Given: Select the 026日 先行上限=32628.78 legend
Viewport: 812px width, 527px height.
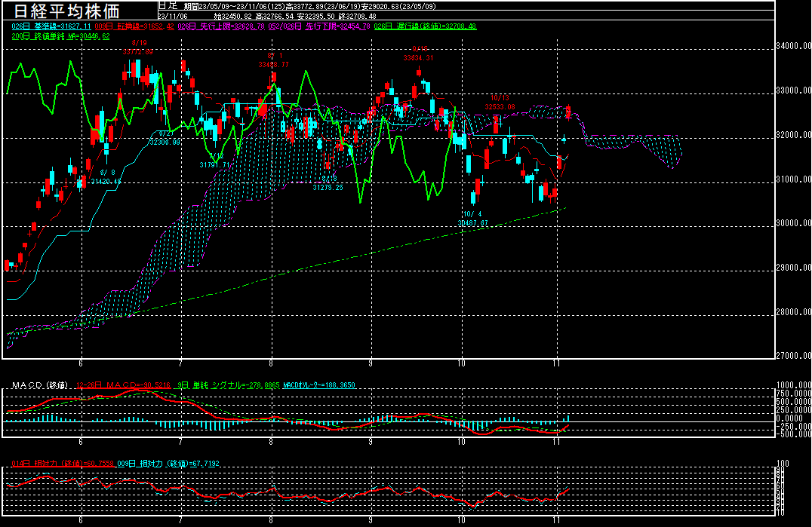Looking at the screenshot, I should click(x=221, y=26).
